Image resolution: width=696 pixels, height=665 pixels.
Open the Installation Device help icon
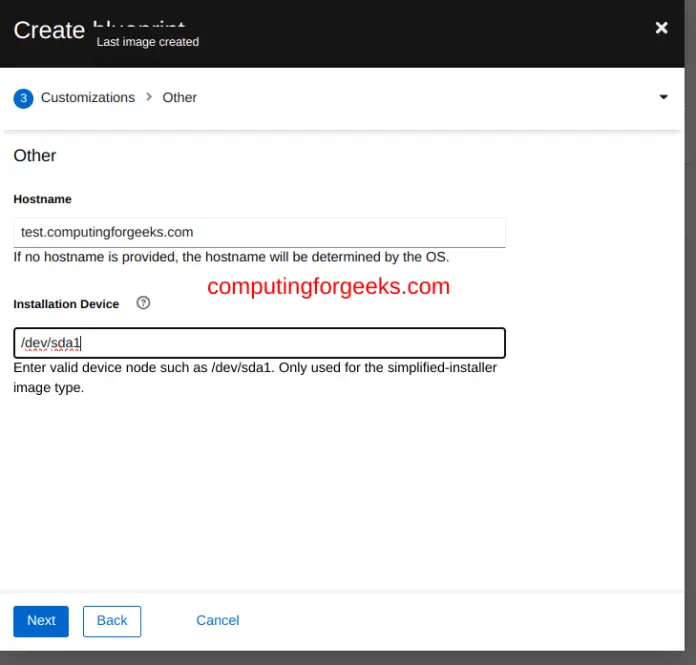(143, 303)
